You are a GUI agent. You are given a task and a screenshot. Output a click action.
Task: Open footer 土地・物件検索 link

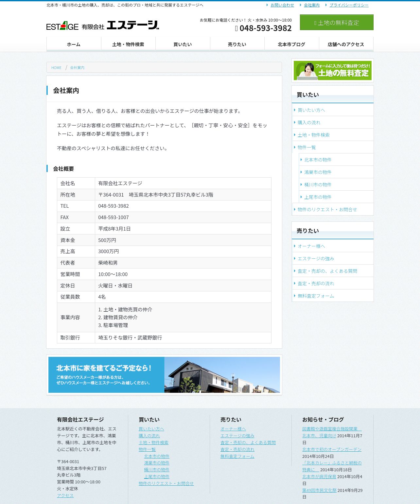(153, 443)
